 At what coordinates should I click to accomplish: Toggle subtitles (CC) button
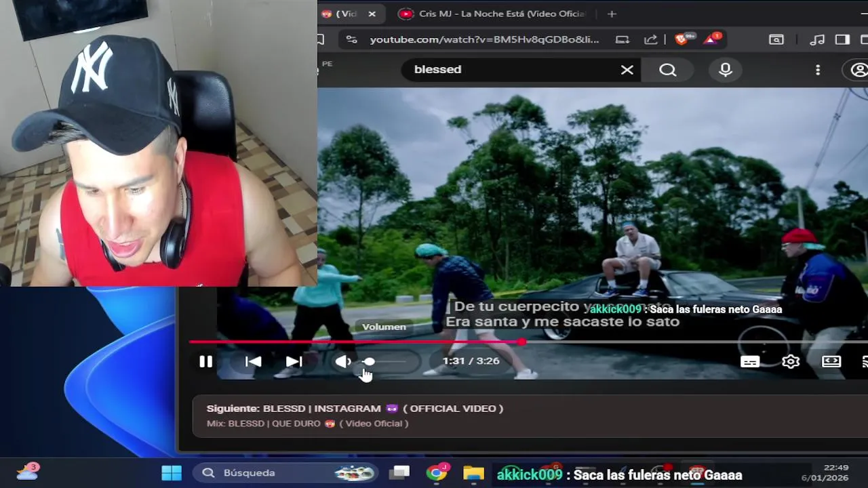tap(750, 361)
